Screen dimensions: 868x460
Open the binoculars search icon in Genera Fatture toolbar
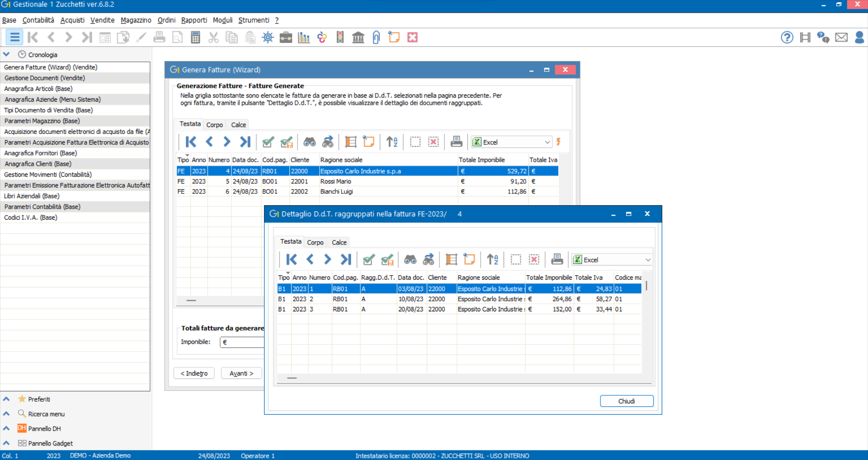point(309,141)
